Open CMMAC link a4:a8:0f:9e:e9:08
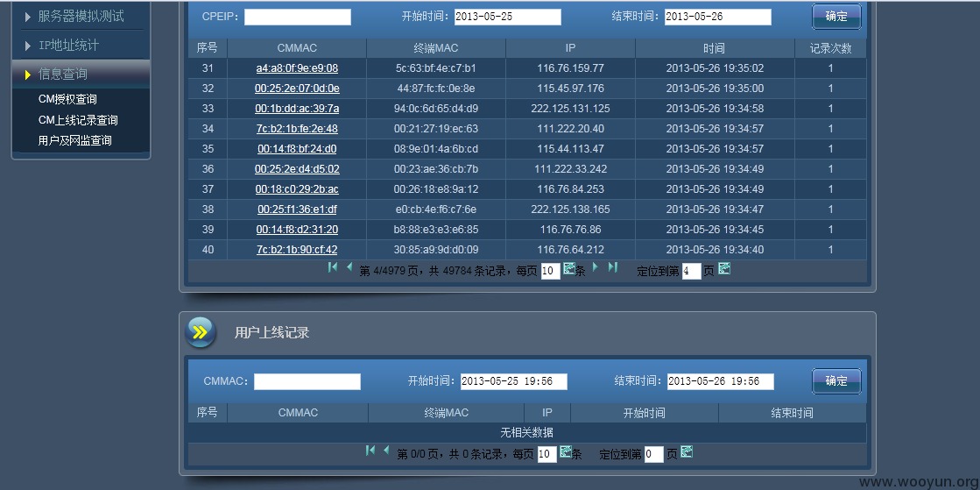Image resolution: width=980 pixels, height=490 pixels. pos(297,68)
